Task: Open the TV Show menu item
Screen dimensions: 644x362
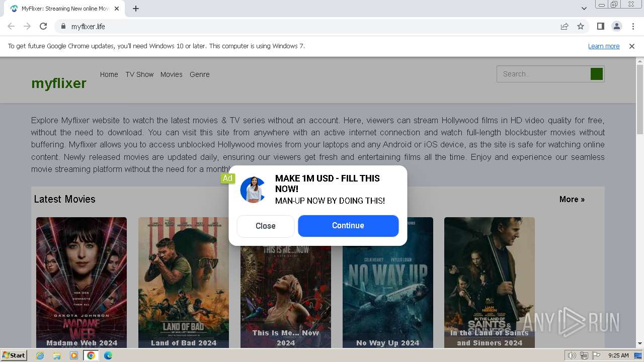Action: pos(139,74)
